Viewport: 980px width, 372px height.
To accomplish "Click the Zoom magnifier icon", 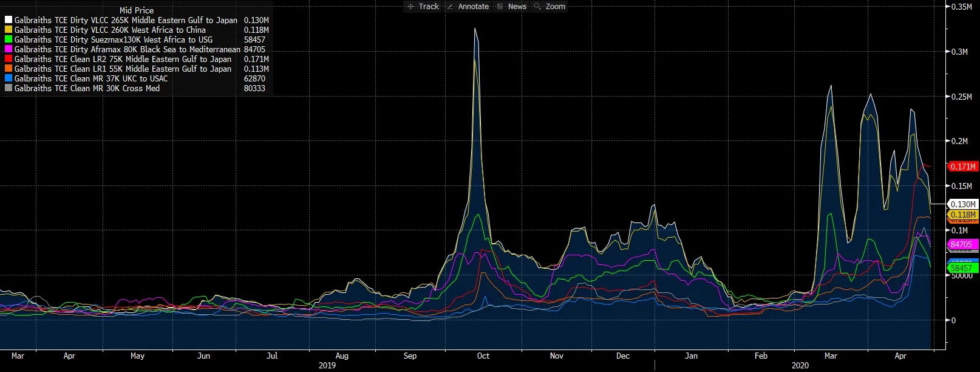I will tap(537, 6).
